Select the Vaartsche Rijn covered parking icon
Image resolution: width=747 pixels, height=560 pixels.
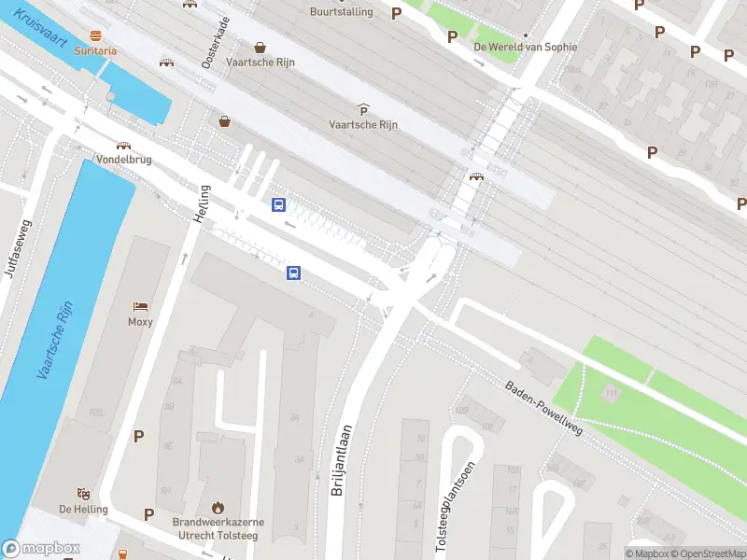click(x=363, y=109)
